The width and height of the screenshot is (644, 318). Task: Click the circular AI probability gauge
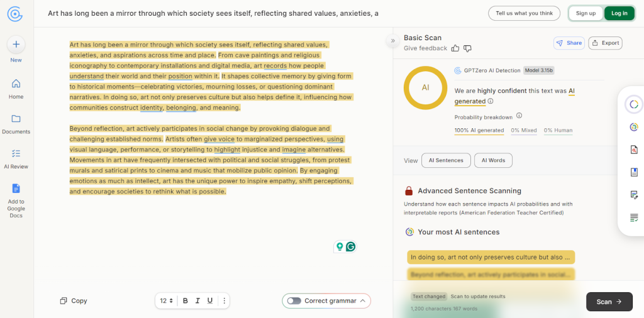click(x=425, y=87)
